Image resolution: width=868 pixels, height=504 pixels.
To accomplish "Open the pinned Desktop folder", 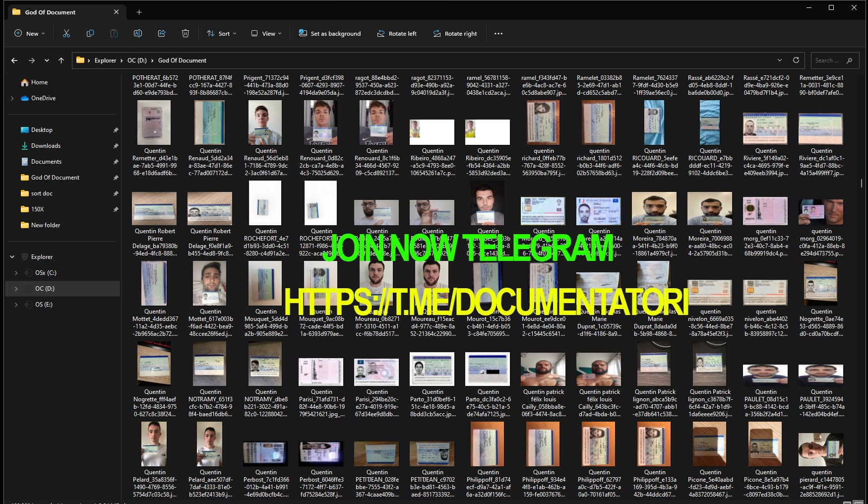I will click(42, 130).
